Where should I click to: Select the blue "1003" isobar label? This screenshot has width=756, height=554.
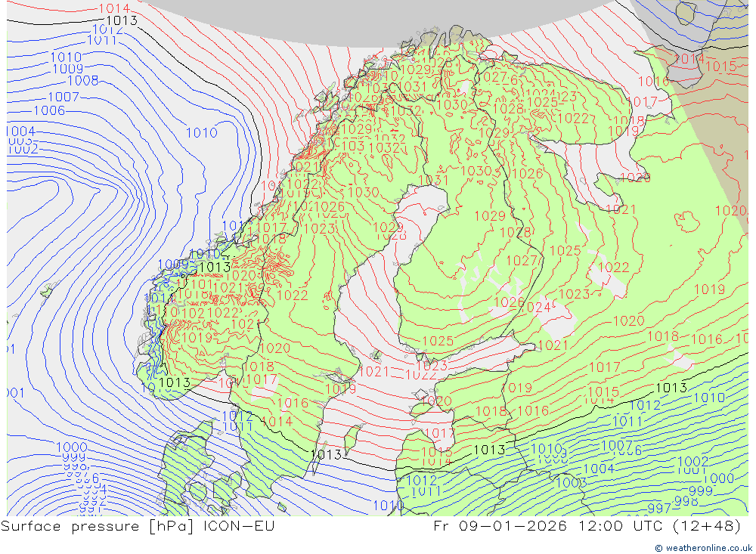coord(572,483)
